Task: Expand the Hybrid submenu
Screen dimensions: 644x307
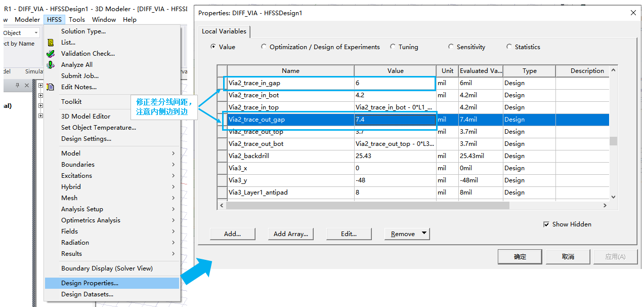Action: point(173,187)
